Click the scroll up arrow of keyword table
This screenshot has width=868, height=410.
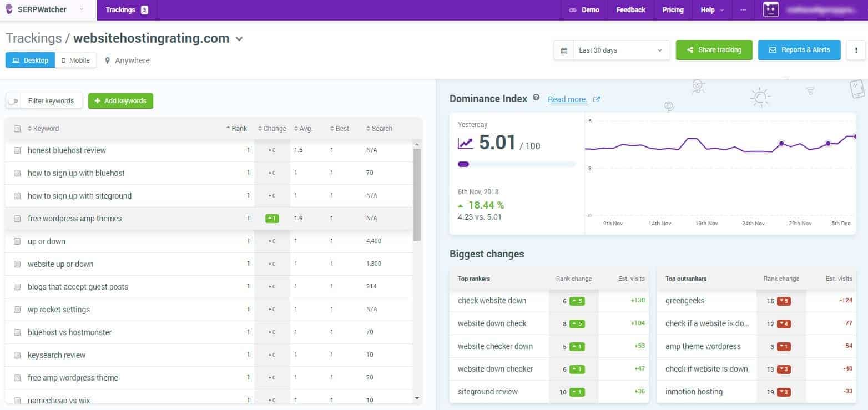click(x=417, y=144)
